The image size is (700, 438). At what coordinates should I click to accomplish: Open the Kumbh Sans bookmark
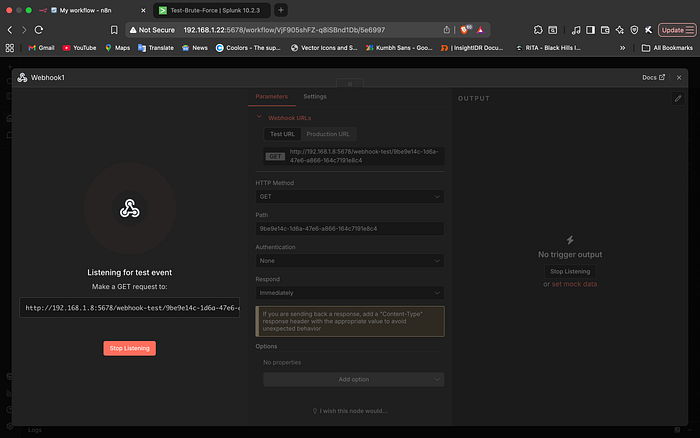399,48
